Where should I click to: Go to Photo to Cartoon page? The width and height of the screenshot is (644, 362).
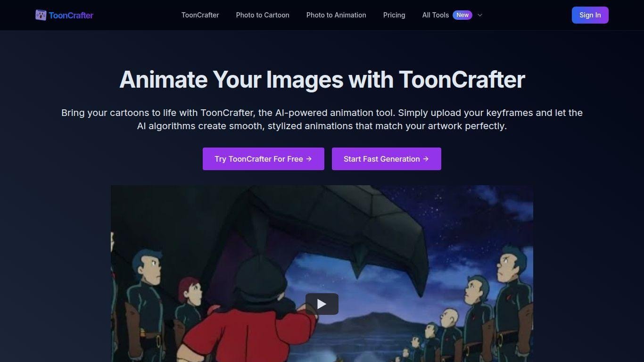click(263, 15)
